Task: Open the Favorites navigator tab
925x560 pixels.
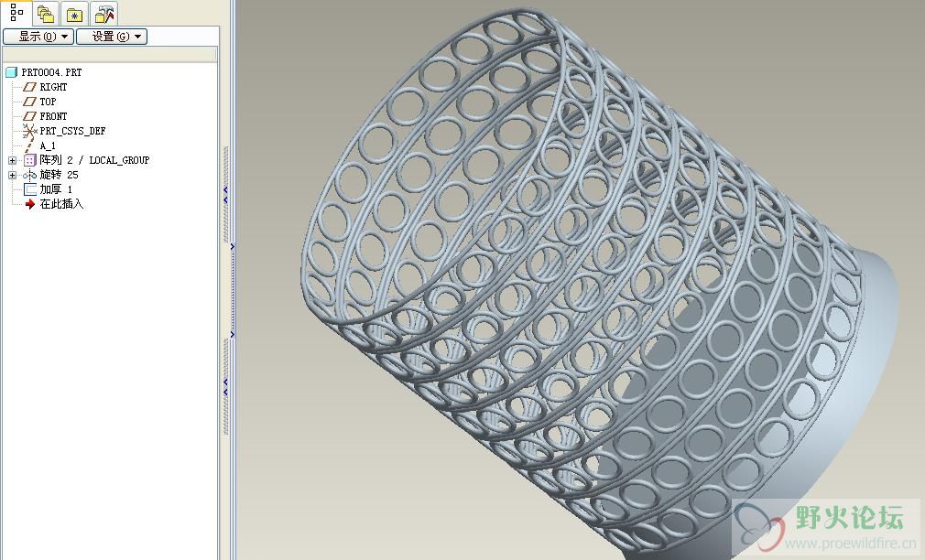Action: click(74, 14)
